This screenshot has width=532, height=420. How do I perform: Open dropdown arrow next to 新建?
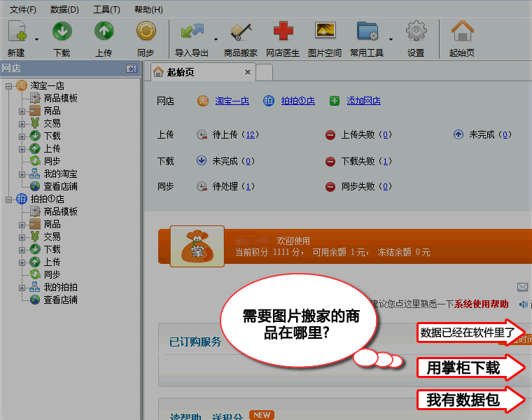pos(36,39)
